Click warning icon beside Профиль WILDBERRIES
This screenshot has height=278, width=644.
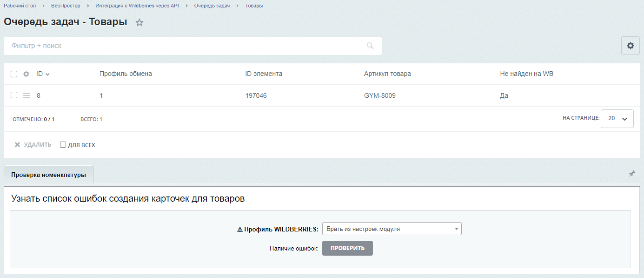coord(240,229)
